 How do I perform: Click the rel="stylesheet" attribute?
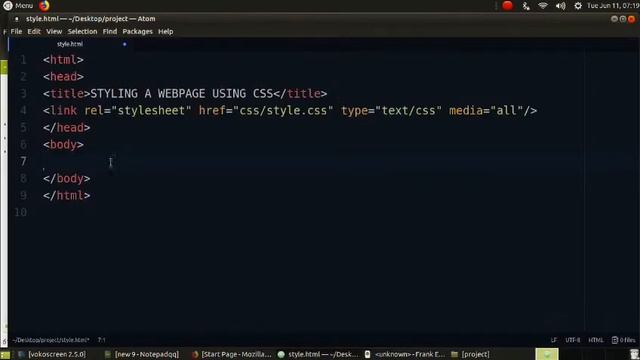click(138, 111)
